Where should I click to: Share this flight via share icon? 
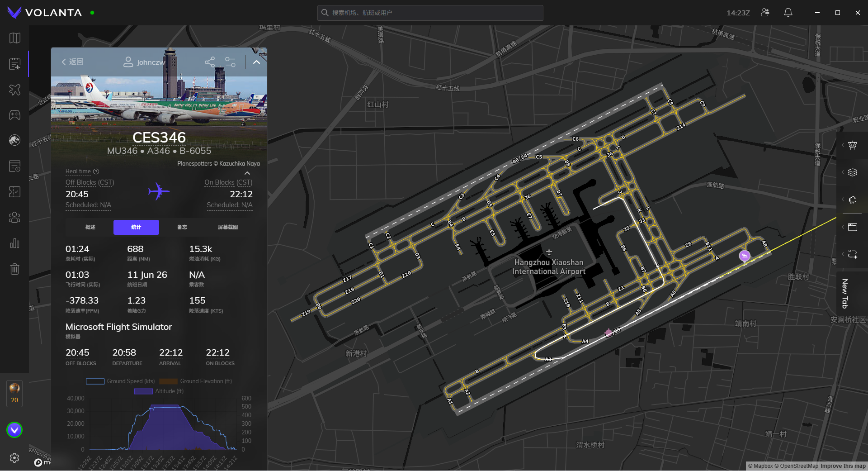[210, 62]
